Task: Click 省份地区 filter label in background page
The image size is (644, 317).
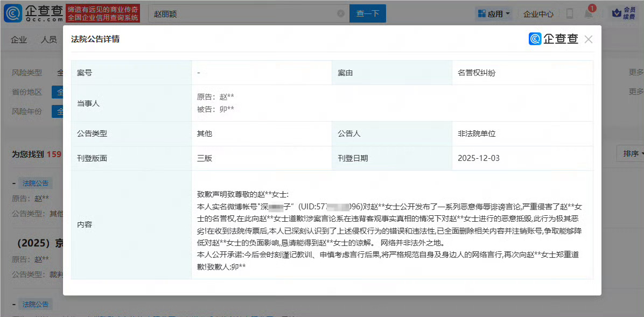Action: coord(27,91)
